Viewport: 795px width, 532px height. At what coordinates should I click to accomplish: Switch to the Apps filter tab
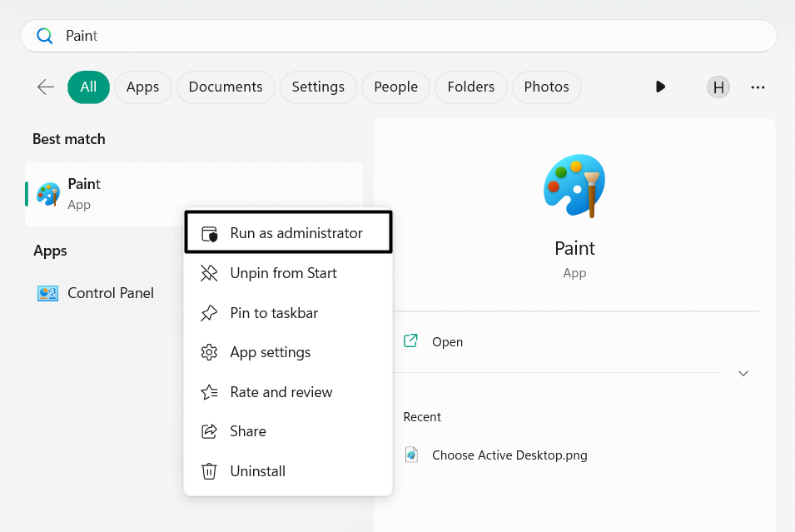[x=142, y=87]
